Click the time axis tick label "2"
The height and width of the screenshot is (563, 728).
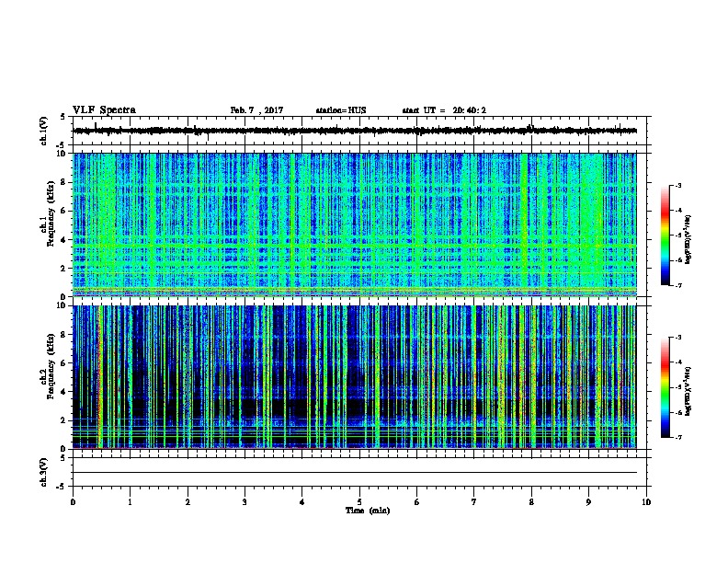(188, 501)
